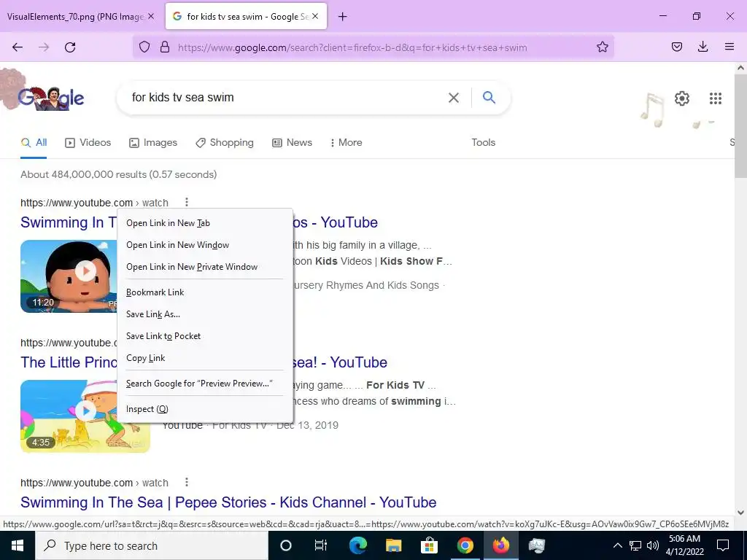Open three-dot menu beside Pepee Stories result
The width and height of the screenshot is (747, 560).
pyautogui.click(x=187, y=482)
